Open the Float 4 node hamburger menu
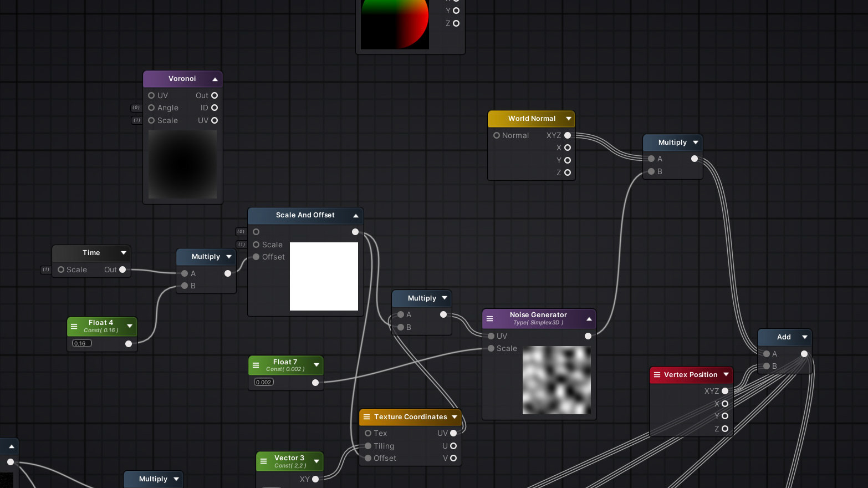This screenshot has width=868, height=488. click(x=74, y=326)
